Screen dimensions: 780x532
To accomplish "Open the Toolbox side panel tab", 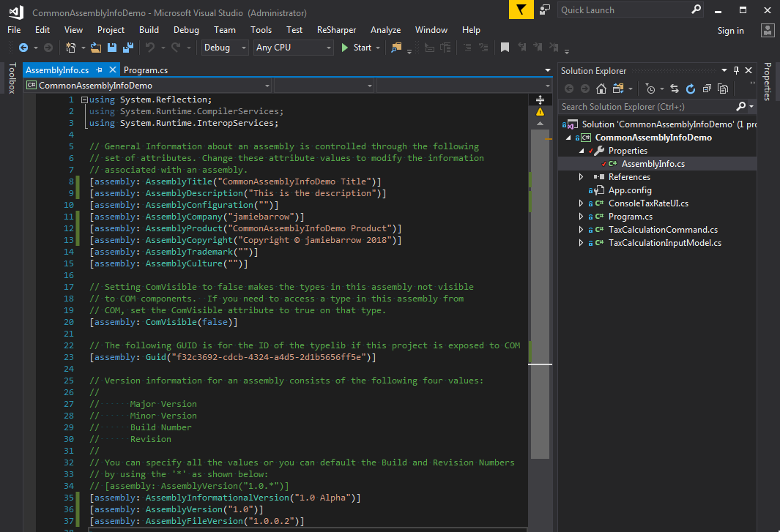I will (12, 78).
